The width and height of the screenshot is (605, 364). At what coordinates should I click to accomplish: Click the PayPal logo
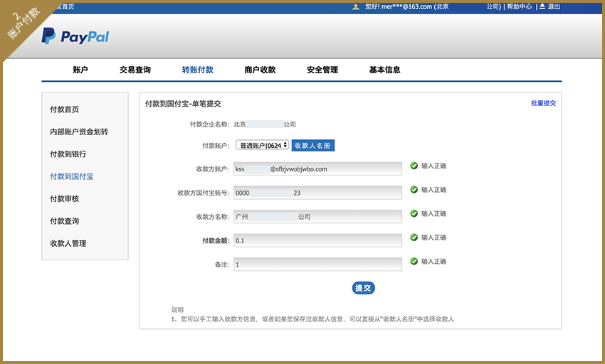pyautogui.click(x=75, y=36)
